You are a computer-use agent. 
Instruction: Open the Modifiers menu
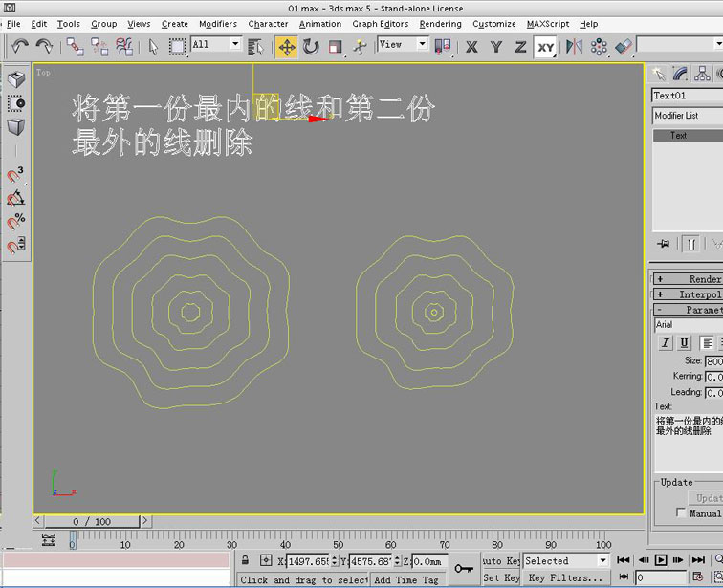[x=218, y=24]
